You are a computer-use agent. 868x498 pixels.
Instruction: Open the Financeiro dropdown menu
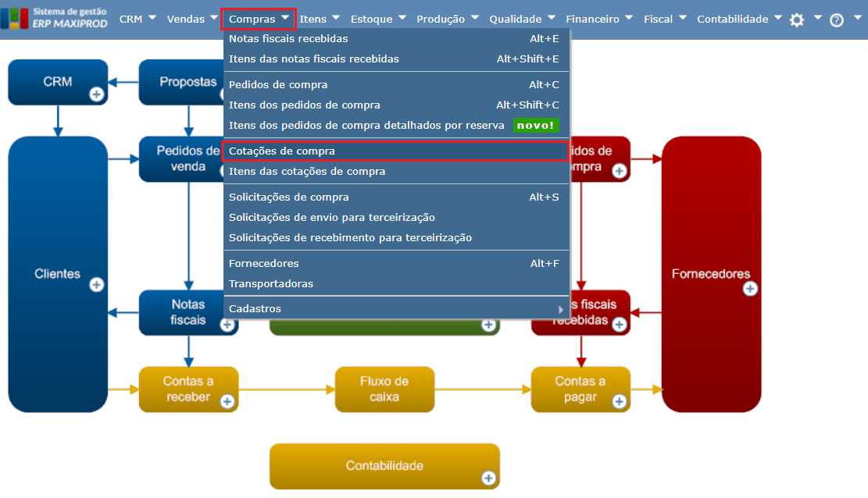599,19
